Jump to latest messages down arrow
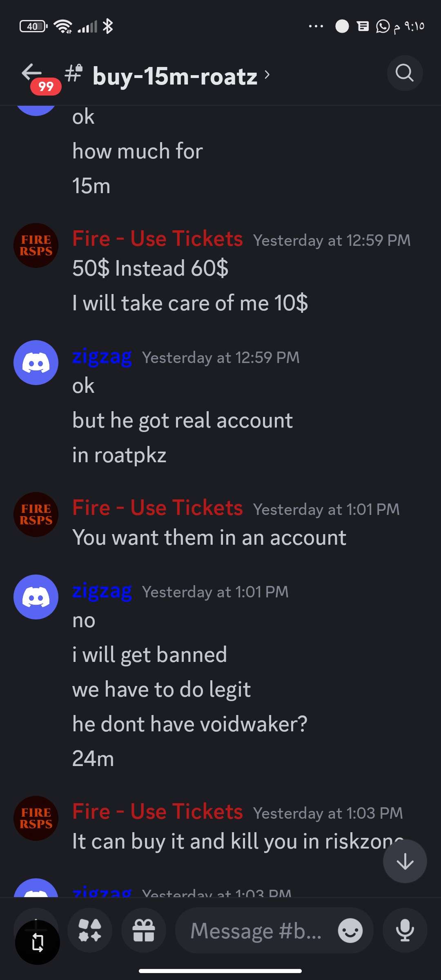This screenshot has width=441, height=980. click(405, 861)
